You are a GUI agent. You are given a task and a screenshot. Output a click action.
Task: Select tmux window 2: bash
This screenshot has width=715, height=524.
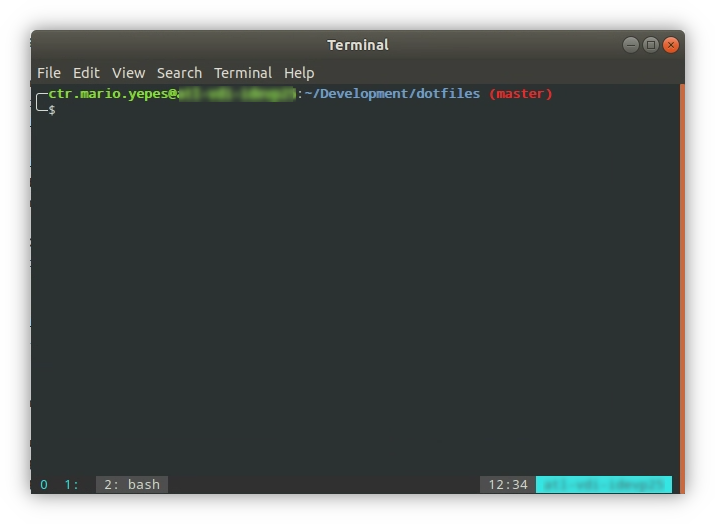[x=132, y=484]
